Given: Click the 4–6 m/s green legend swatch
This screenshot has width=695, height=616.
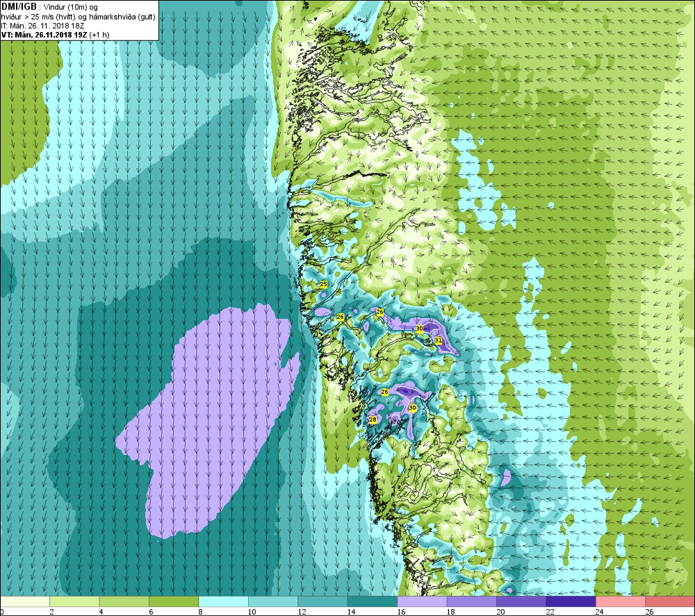Looking at the screenshot, I should [x=124, y=601].
